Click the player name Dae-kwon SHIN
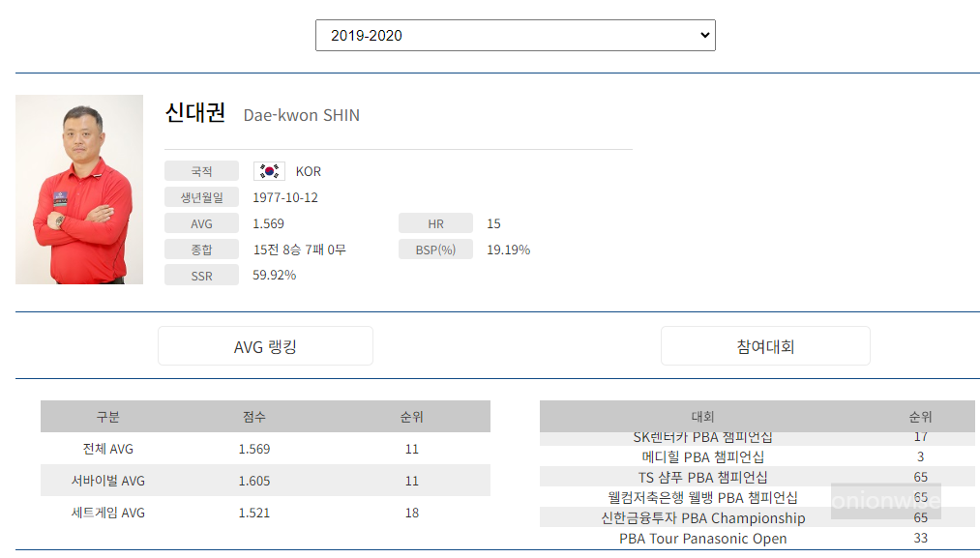The width and height of the screenshot is (980, 558). (301, 114)
